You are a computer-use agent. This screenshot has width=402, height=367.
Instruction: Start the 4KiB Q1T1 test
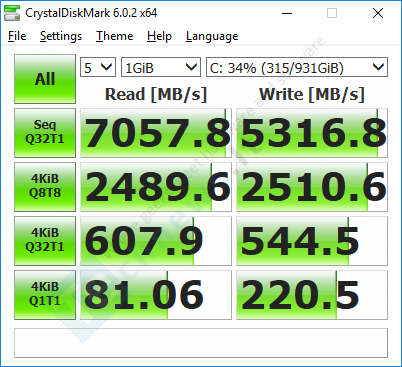(x=45, y=295)
